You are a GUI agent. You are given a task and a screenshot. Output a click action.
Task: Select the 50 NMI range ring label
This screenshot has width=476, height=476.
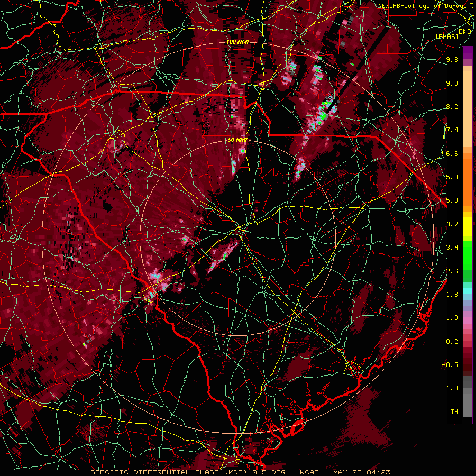click(237, 140)
